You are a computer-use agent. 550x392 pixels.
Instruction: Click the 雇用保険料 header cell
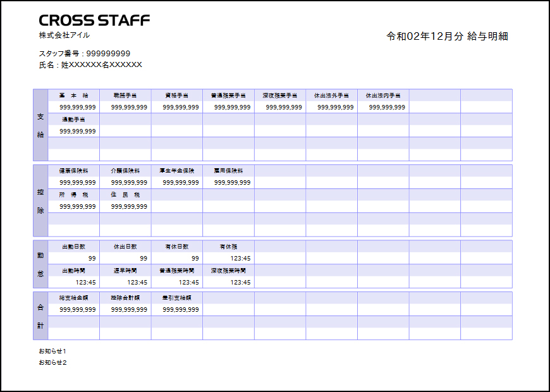228,171
